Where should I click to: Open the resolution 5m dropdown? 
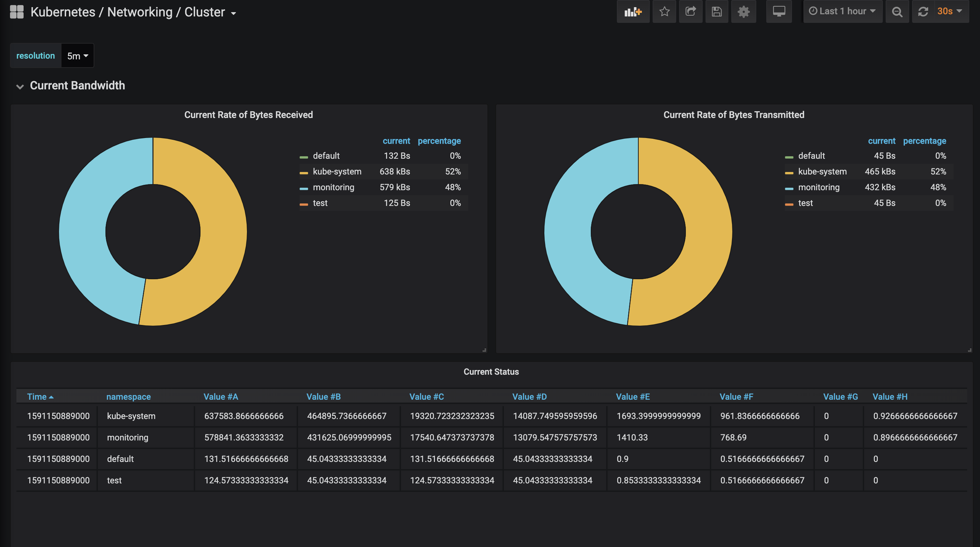point(77,56)
